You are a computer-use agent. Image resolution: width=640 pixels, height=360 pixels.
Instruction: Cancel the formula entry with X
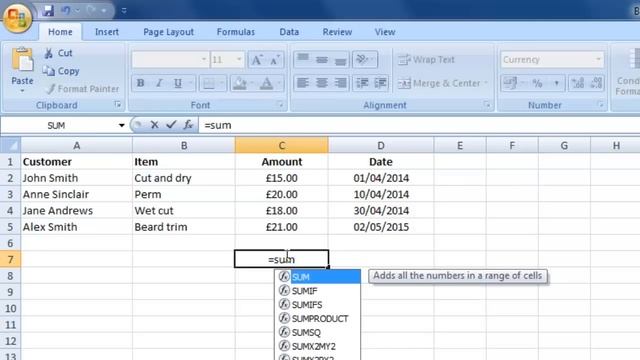coord(154,125)
